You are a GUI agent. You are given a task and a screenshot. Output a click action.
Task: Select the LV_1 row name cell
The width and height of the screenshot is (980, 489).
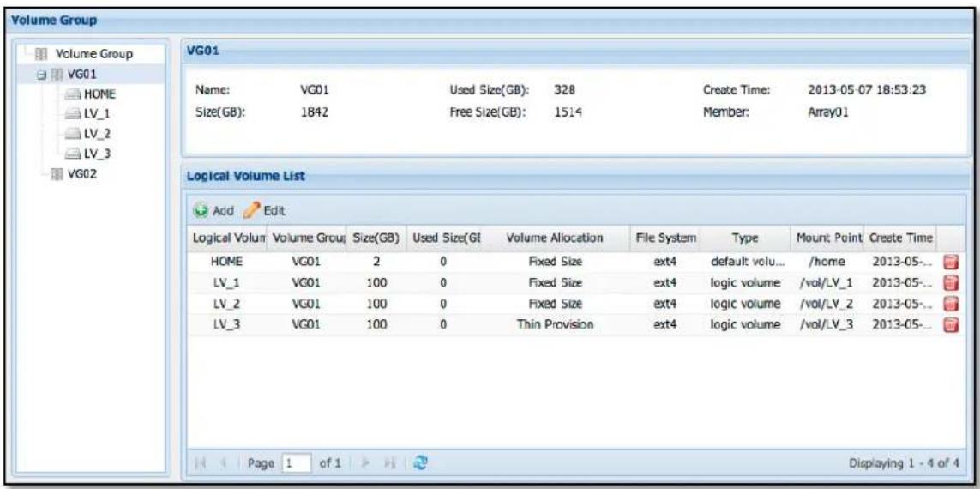point(227,283)
